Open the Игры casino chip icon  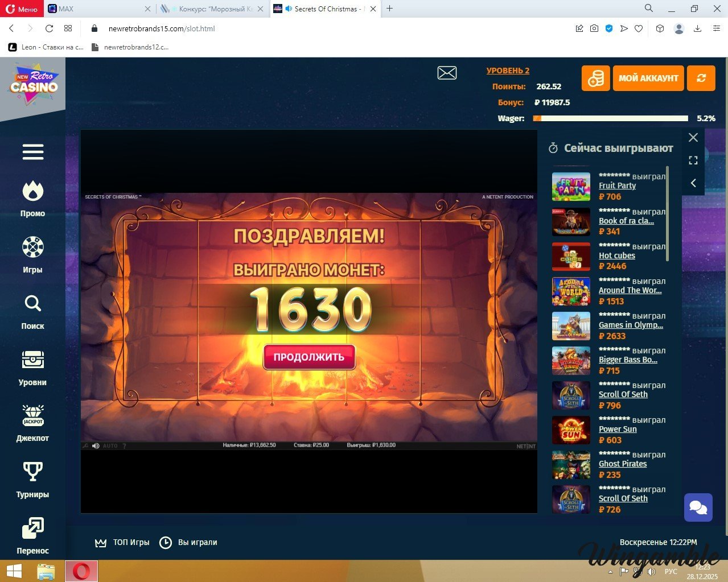(x=32, y=247)
